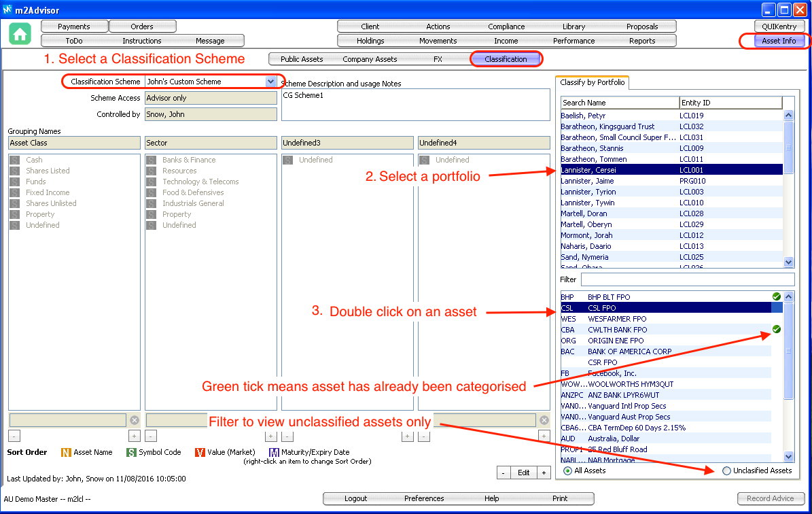Switch to the Company Assets tab
The height and width of the screenshot is (514, 812).
tap(370, 59)
